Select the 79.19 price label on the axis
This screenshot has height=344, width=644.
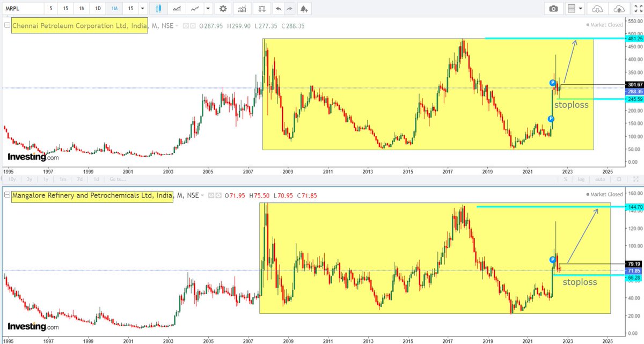pos(634,264)
